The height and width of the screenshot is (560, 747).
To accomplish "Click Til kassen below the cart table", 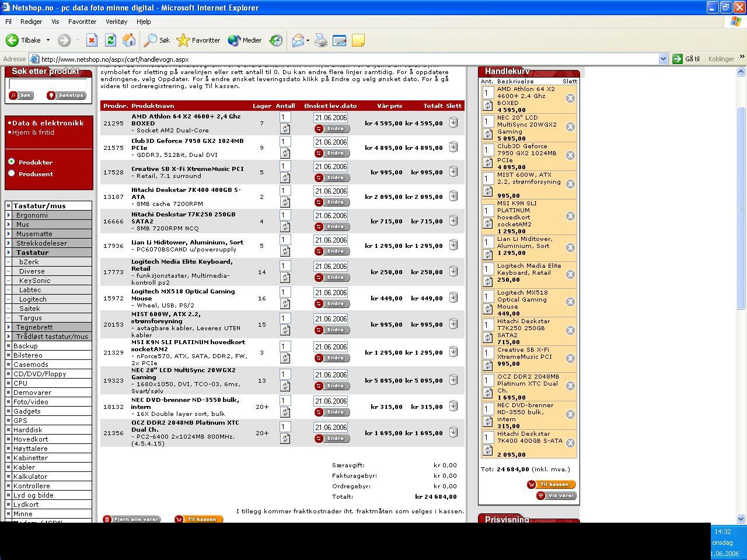I will pyautogui.click(x=199, y=519).
